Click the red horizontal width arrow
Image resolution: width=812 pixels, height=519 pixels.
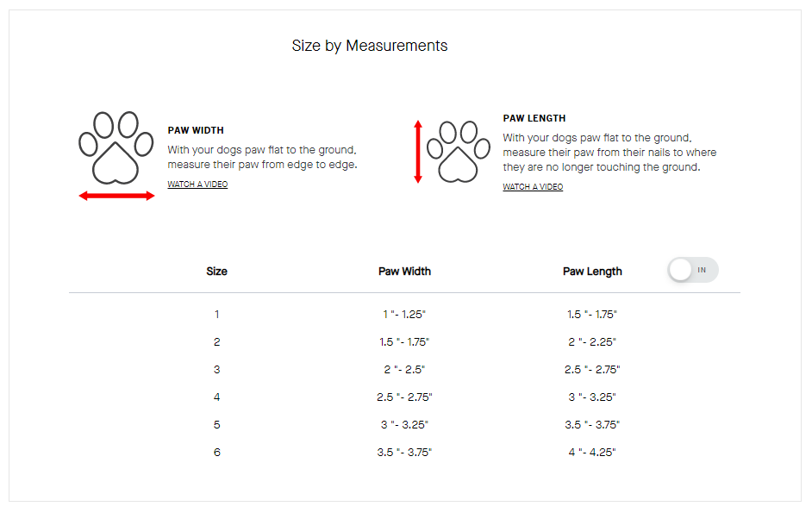coord(116,197)
